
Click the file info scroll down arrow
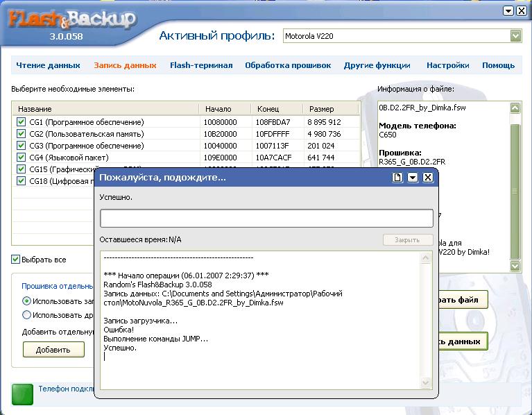coord(515,265)
